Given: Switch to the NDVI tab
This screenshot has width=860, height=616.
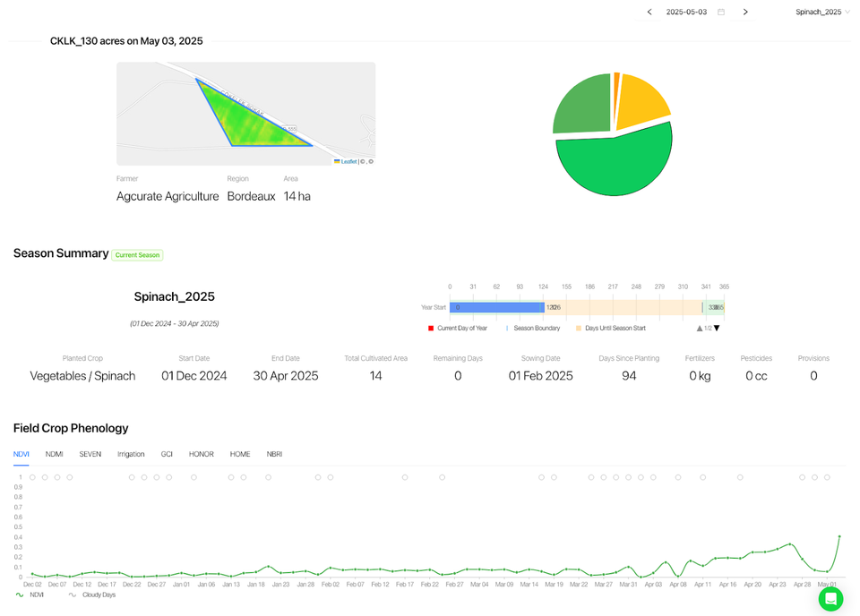Looking at the screenshot, I should (21, 454).
